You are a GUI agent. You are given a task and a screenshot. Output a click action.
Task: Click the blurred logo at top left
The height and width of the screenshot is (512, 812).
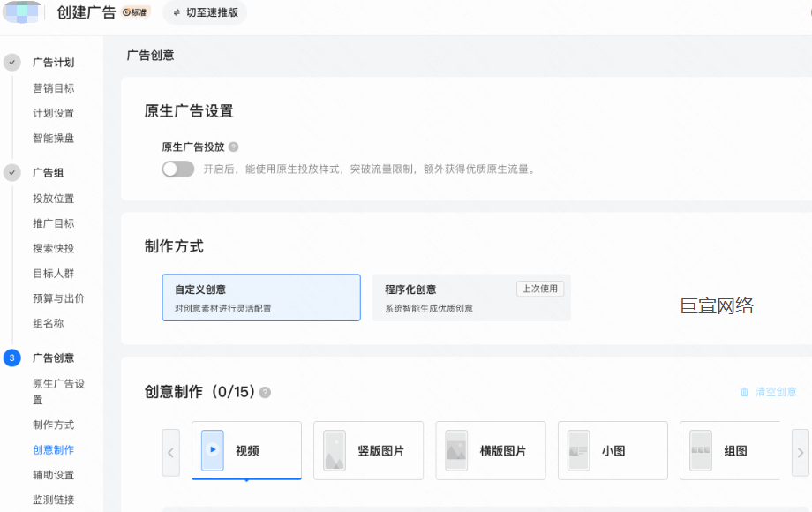coord(22,12)
